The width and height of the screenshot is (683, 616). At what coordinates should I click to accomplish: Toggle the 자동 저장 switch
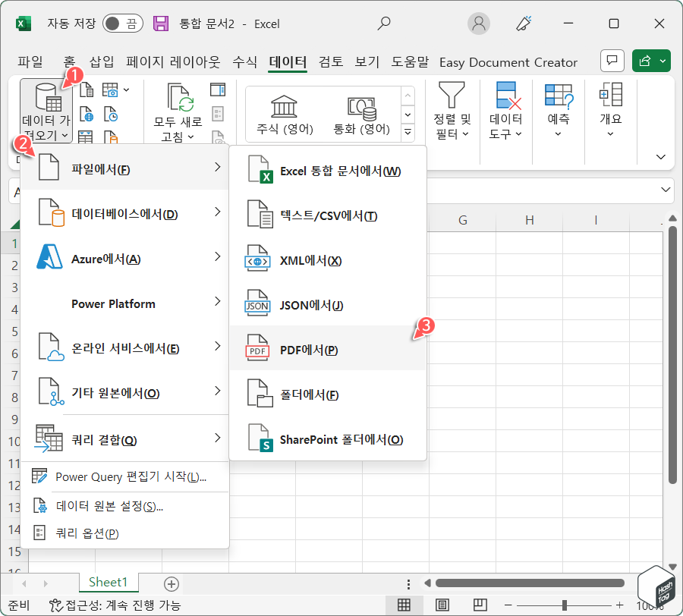[x=121, y=23]
